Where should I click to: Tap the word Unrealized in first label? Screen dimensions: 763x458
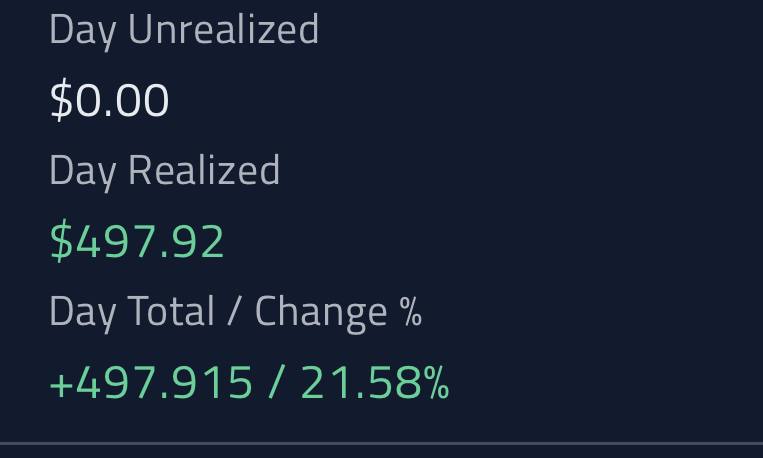pyautogui.click(x=223, y=30)
